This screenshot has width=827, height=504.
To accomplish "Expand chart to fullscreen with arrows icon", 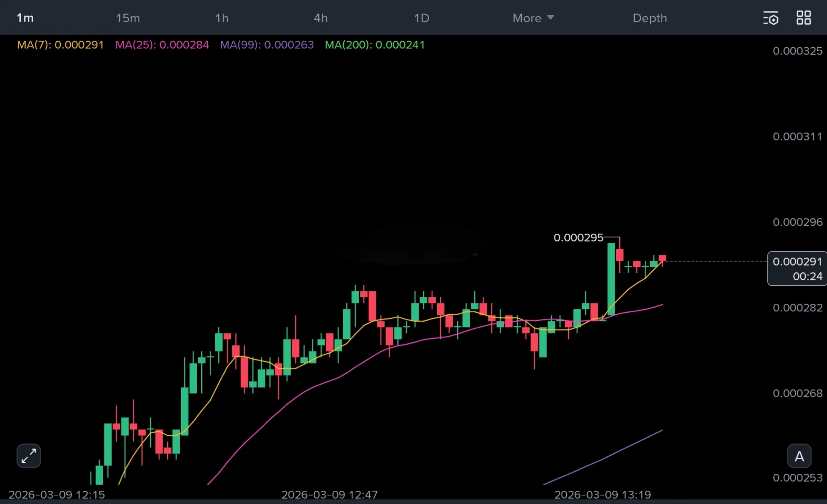I will click(x=28, y=456).
